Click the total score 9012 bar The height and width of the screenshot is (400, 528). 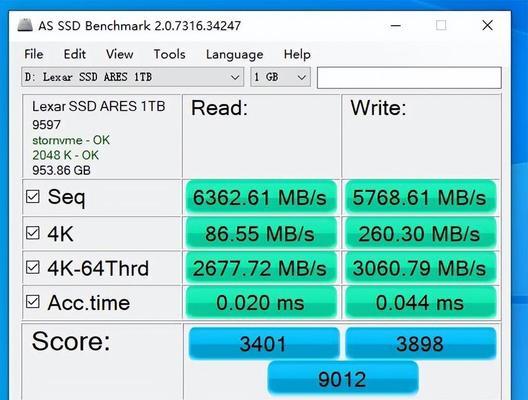click(343, 378)
